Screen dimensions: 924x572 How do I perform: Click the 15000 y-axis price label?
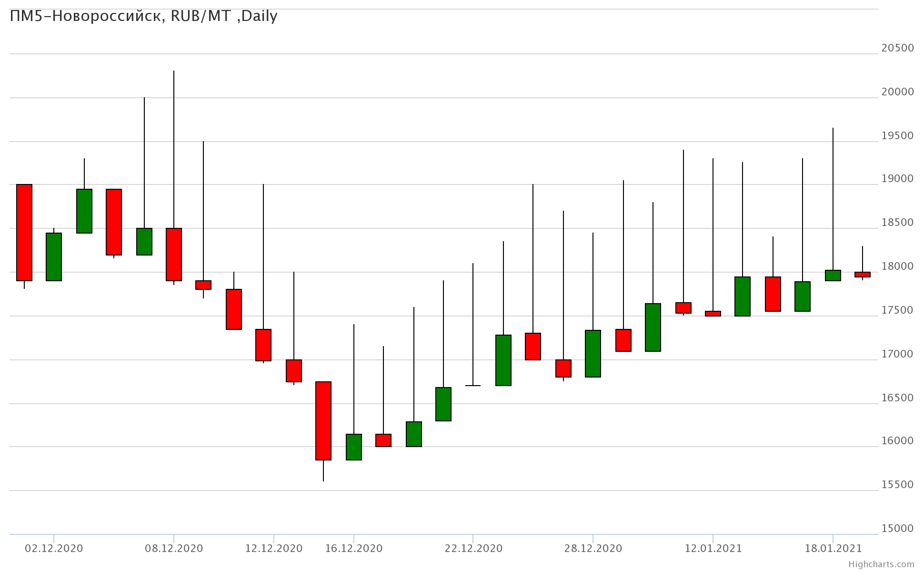(897, 529)
